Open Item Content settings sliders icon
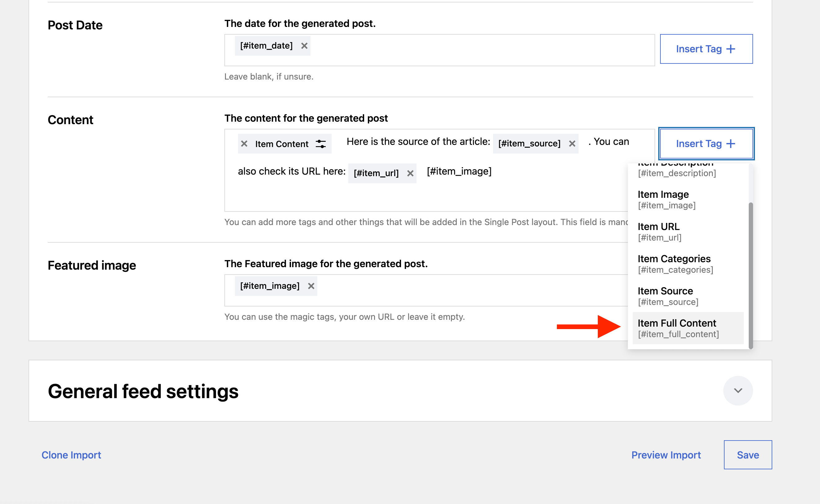This screenshot has height=504, width=820. point(321,144)
